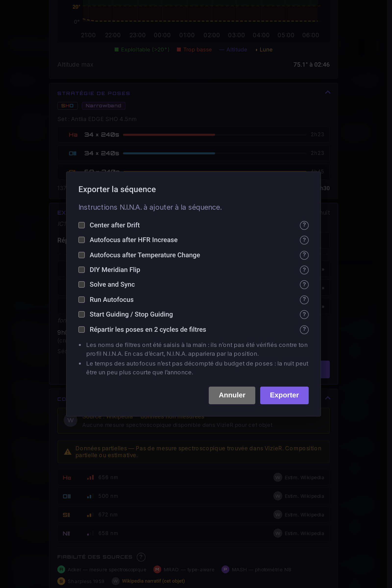Click the Exporter button
The width and height of the screenshot is (392, 588).
(x=284, y=395)
